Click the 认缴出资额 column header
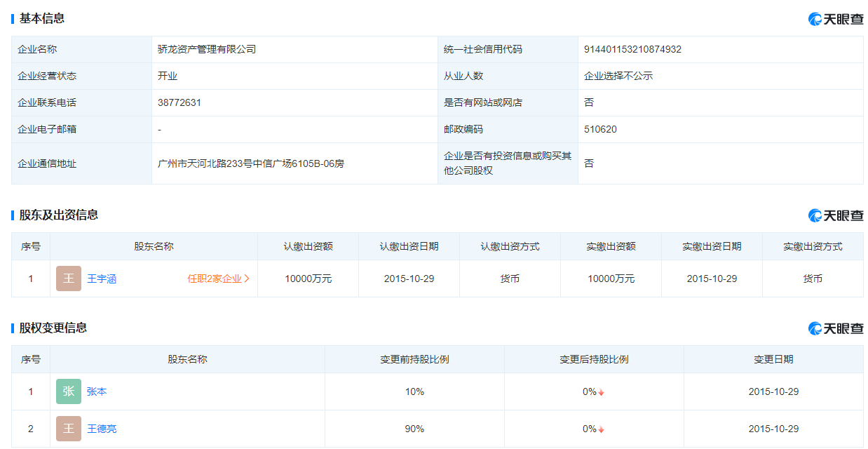 [x=308, y=246]
